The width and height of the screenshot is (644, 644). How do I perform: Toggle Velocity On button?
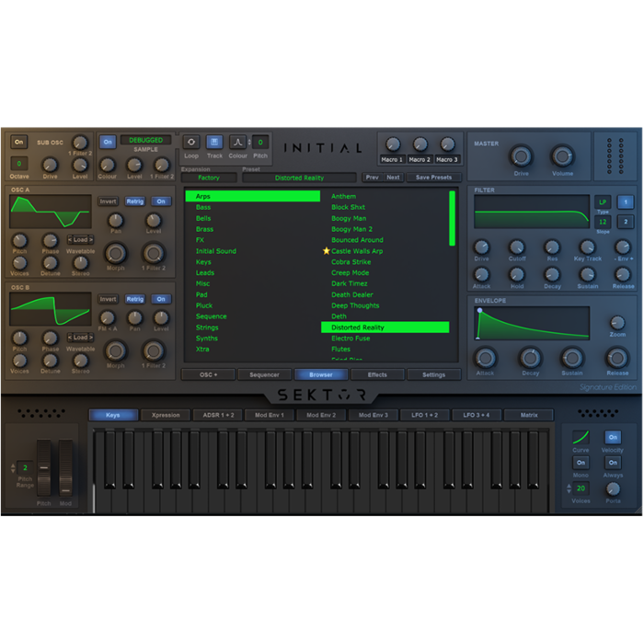coord(613,437)
